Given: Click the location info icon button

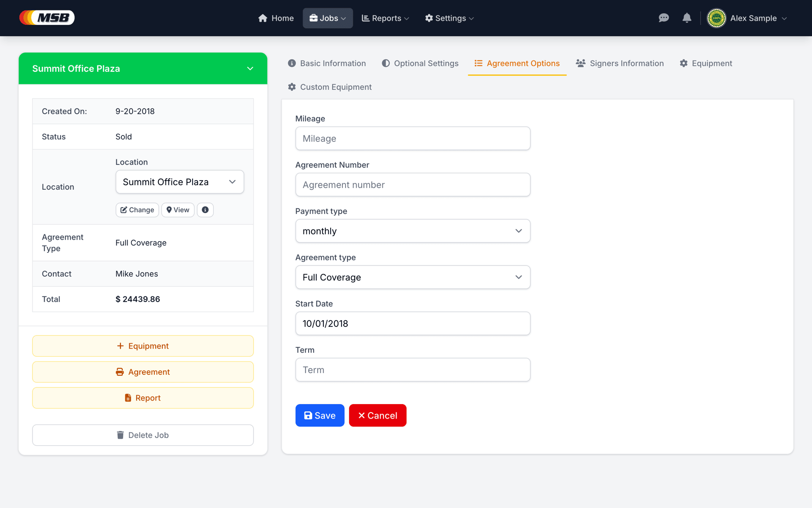Looking at the screenshot, I should (x=205, y=210).
